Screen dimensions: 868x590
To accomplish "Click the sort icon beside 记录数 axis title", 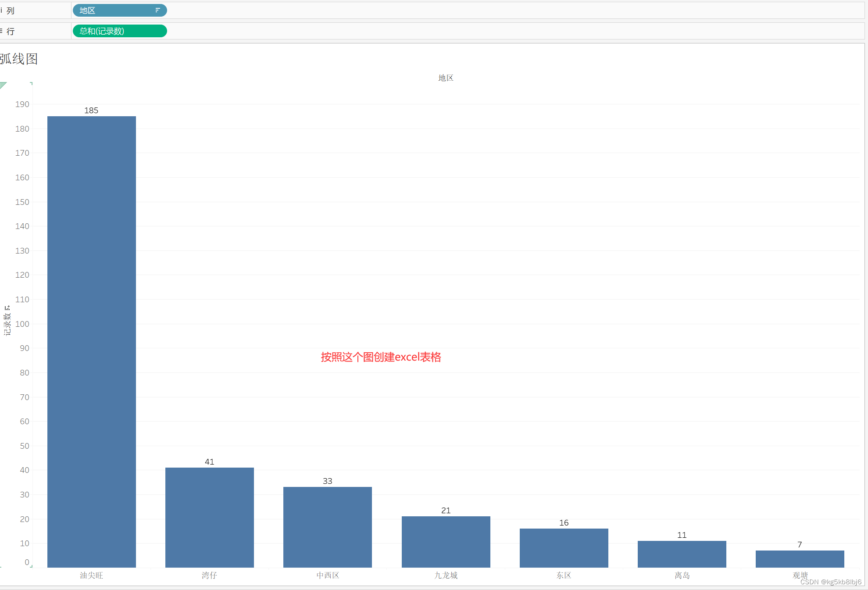I will (7, 308).
